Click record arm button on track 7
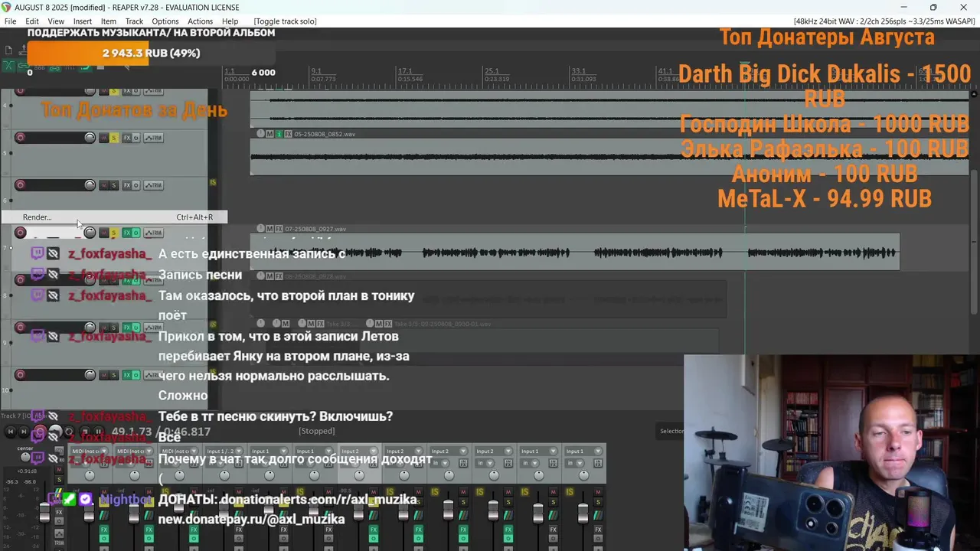980x551 pixels. tap(20, 233)
